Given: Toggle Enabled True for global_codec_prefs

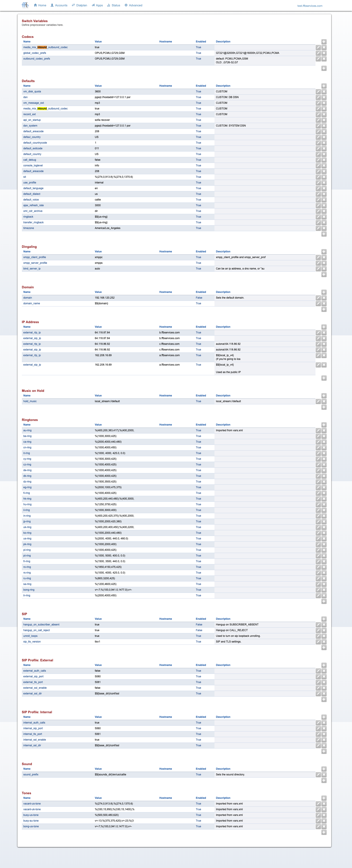Looking at the screenshot, I should coord(198,53).
